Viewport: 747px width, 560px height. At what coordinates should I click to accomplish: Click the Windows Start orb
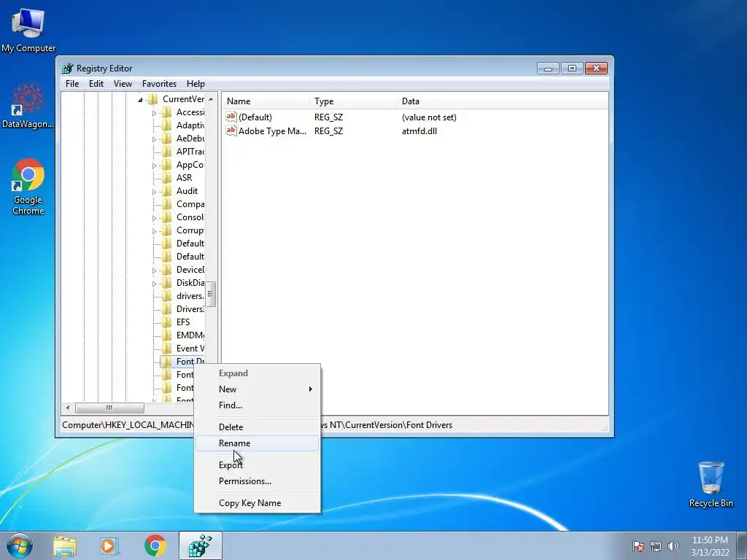[20, 545]
